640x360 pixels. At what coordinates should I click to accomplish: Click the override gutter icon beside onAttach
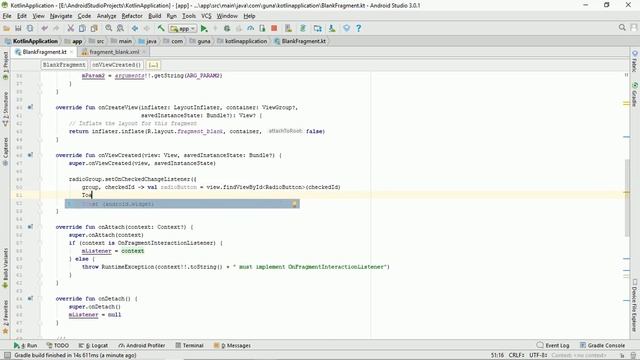click(30, 227)
